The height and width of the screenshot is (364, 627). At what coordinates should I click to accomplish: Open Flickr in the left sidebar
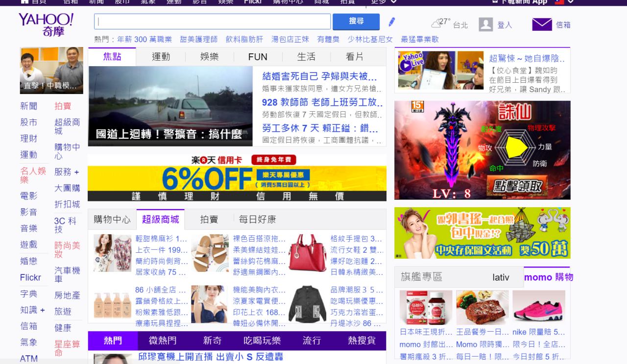click(30, 277)
